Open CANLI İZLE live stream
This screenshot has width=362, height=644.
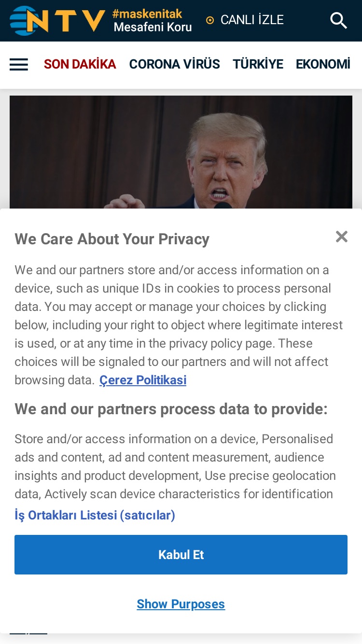point(252,20)
